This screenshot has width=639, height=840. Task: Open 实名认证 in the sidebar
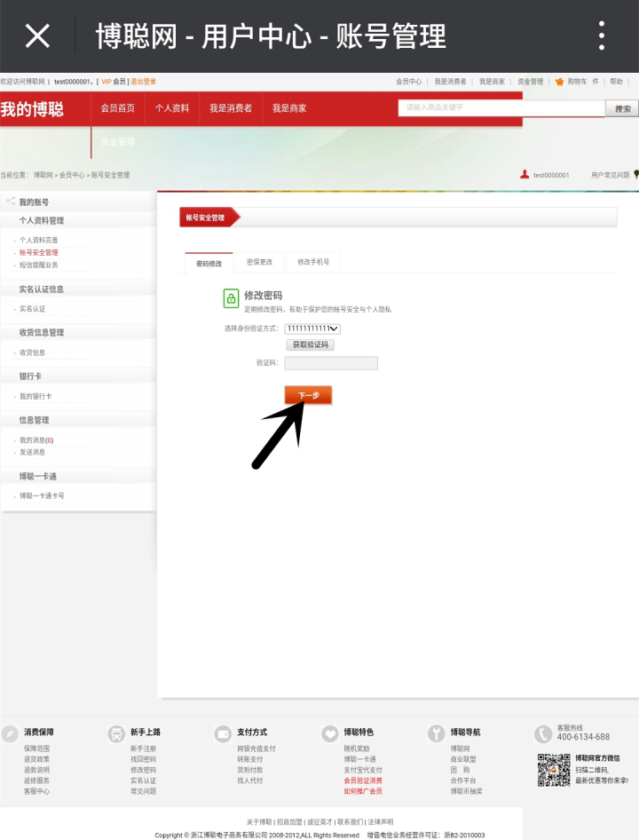tap(32, 309)
